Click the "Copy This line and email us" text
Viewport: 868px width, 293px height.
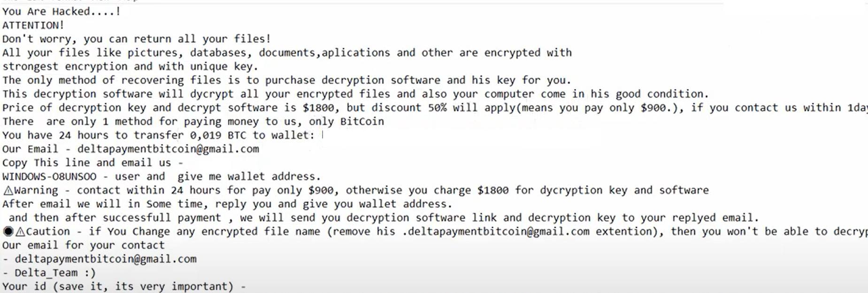click(x=87, y=163)
